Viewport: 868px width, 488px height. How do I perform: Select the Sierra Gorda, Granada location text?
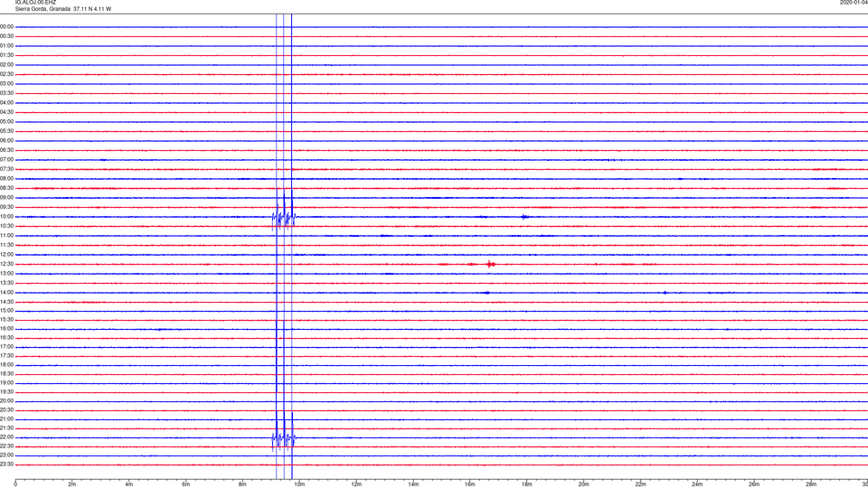pyautogui.click(x=43, y=9)
